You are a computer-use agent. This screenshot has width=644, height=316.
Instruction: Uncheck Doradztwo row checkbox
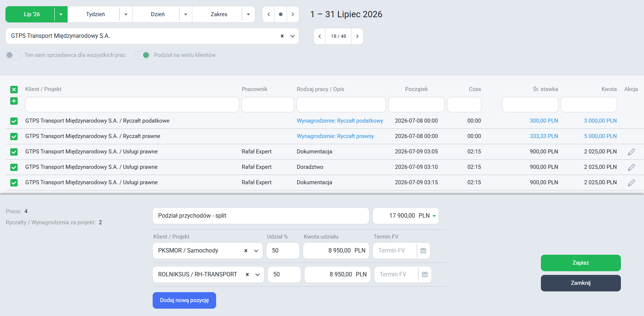click(14, 167)
